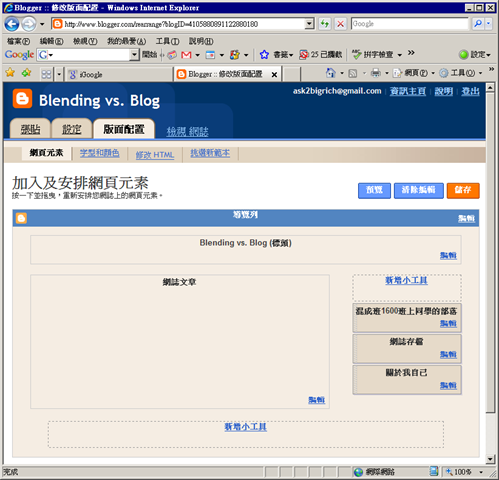
Task: Open the 編輯(E) menu
Action: click(x=51, y=41)
